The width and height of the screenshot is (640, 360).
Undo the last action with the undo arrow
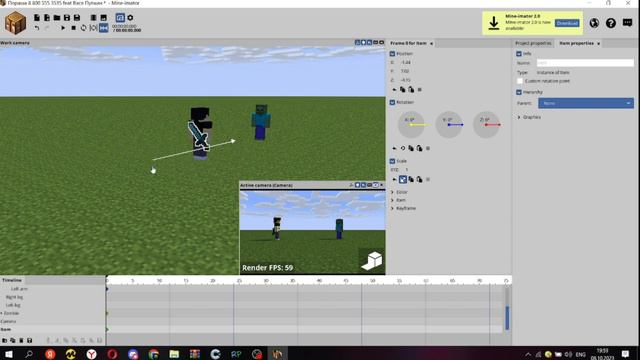tap(37, 28)
